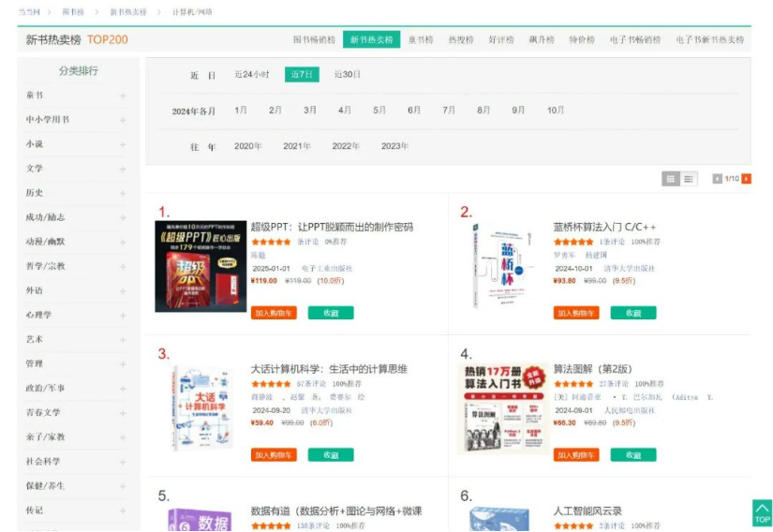
Task: Favorite the 超级PPT book
Action: tap(331, 313)
